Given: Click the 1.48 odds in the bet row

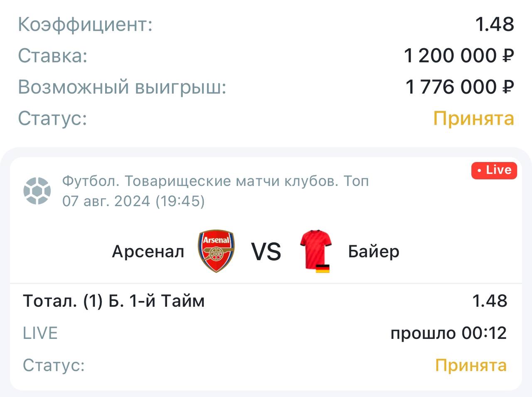Looking at the screenshot, I should coord(489,301).
